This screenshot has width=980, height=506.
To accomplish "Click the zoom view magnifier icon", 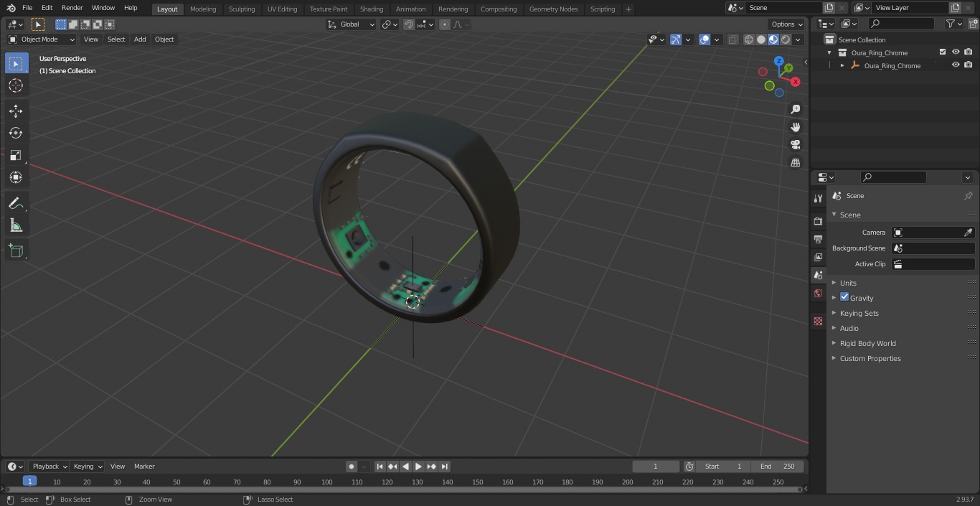I will click(x=795, y=109).
